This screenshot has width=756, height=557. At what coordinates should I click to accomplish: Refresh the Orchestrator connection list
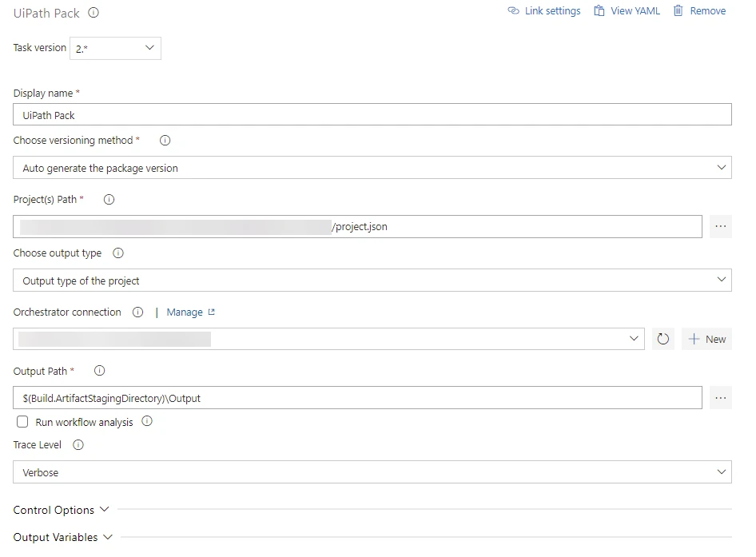(x=663, y=339)
